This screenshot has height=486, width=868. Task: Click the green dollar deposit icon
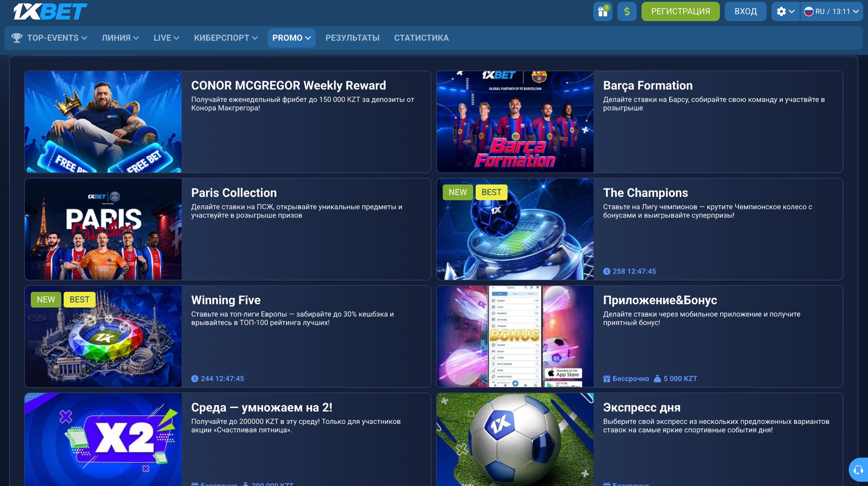(x=627, y=12)
